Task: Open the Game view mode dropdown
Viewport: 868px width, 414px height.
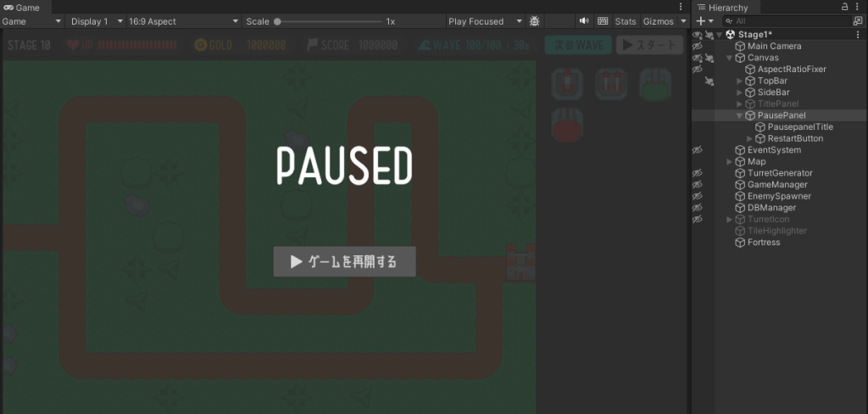Action: pyautogui.click(x=32, y=21)
